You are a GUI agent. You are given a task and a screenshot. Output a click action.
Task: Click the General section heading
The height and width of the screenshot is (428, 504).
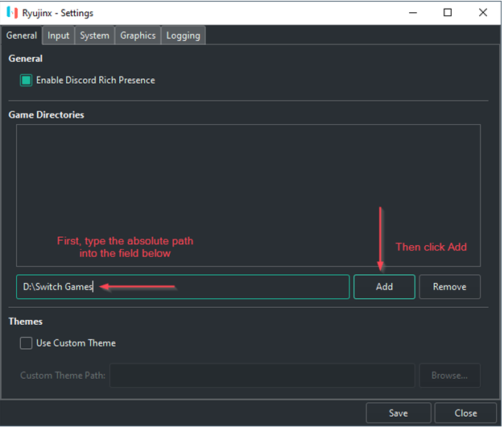pyautogui.click(x=26, y=59)
